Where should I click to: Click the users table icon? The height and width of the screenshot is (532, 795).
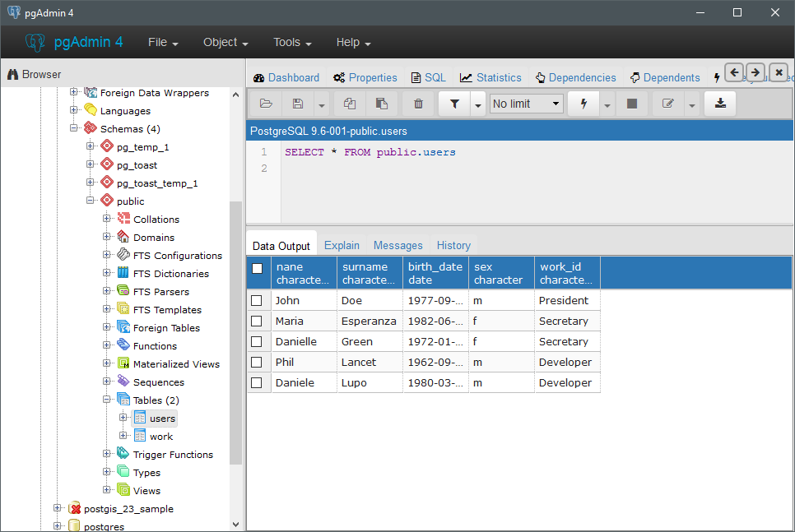point(140,419)
